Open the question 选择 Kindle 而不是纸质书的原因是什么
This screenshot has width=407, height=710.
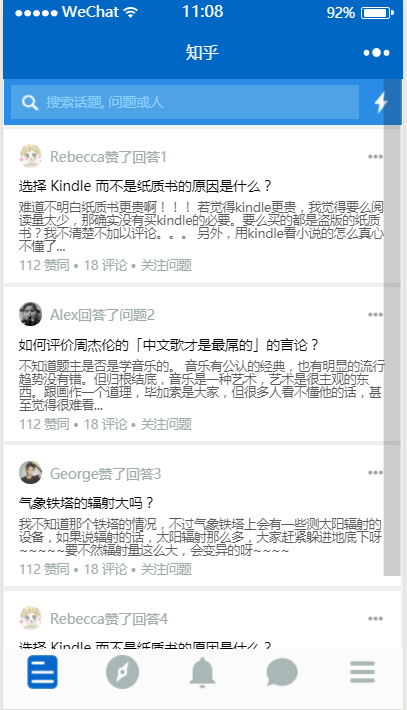point(145,186)
